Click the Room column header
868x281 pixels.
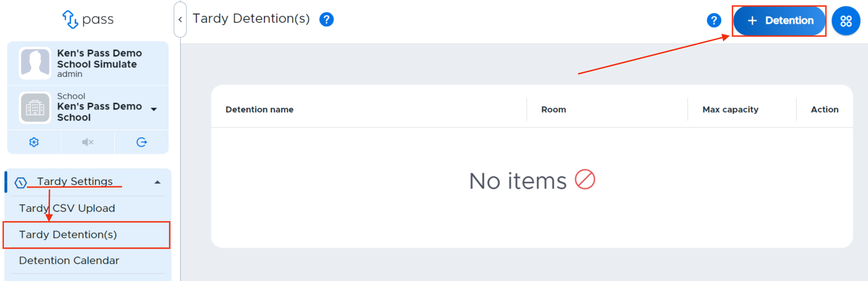[554, 110]
